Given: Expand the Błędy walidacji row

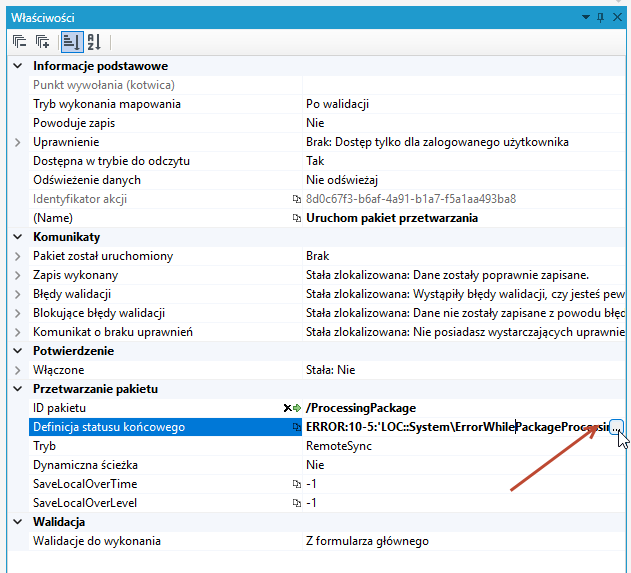Looking at the screenshot, I should point(18,294).
